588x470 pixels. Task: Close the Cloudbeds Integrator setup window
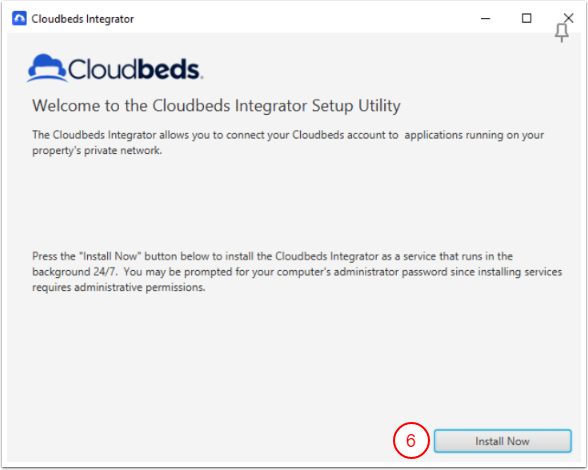[x=568, y=18]
